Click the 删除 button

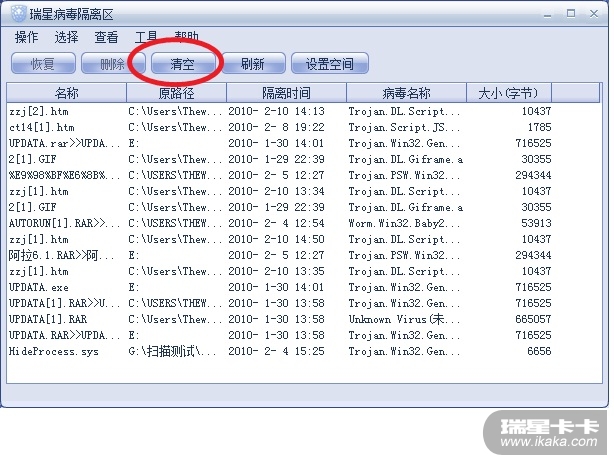point(113,63)
